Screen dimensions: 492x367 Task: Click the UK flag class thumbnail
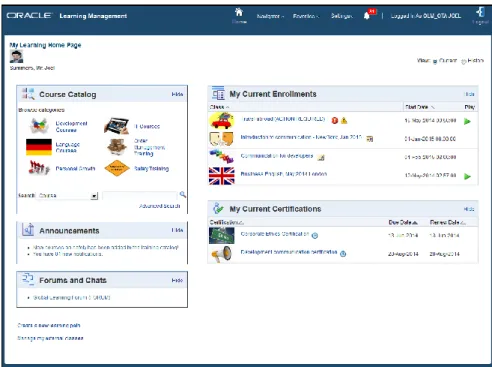pyautogui.click(x=222, y=176)
